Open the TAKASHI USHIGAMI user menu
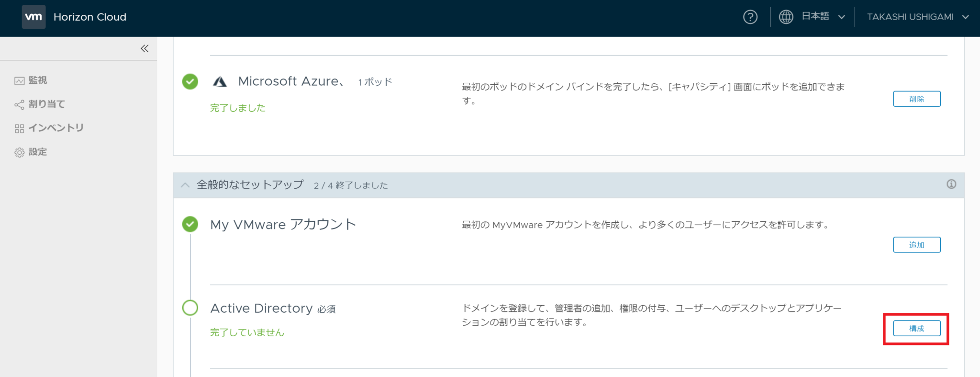Image resolution: width=980 pixels, height=377 pixels. coord(918,17)
